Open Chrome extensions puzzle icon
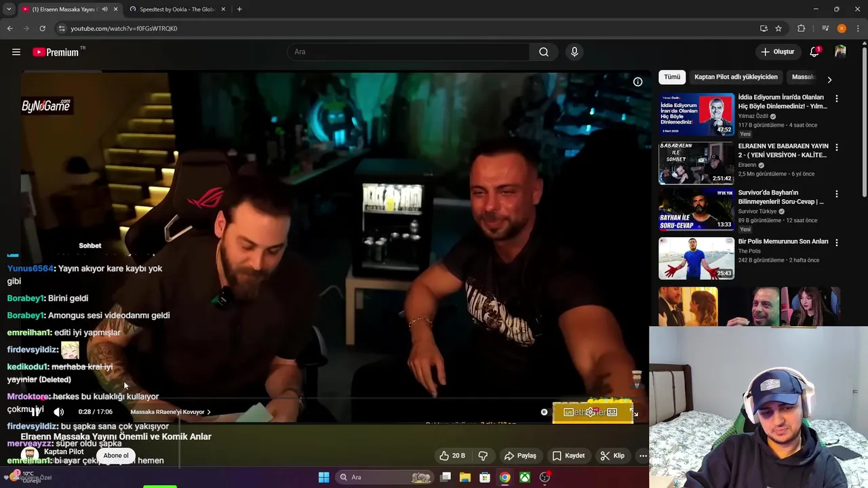 point(801,28)
